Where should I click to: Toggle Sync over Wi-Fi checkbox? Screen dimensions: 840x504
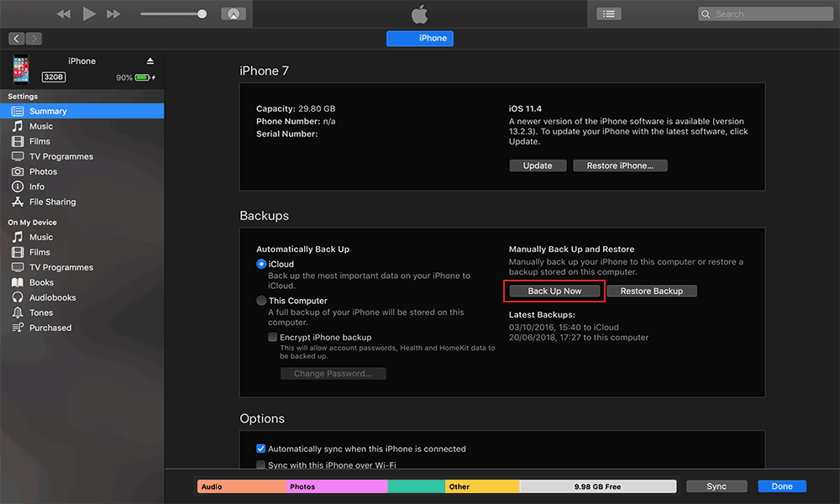point(261,465)
